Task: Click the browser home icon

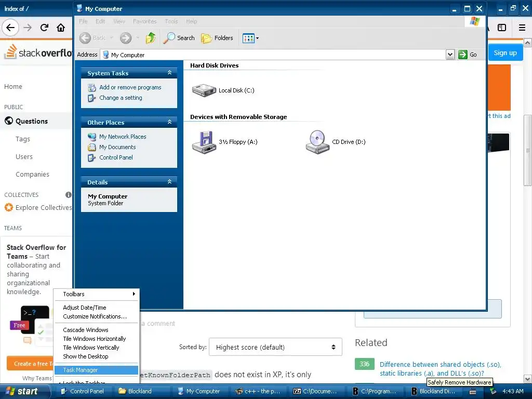Action: (x=61, y=28)
